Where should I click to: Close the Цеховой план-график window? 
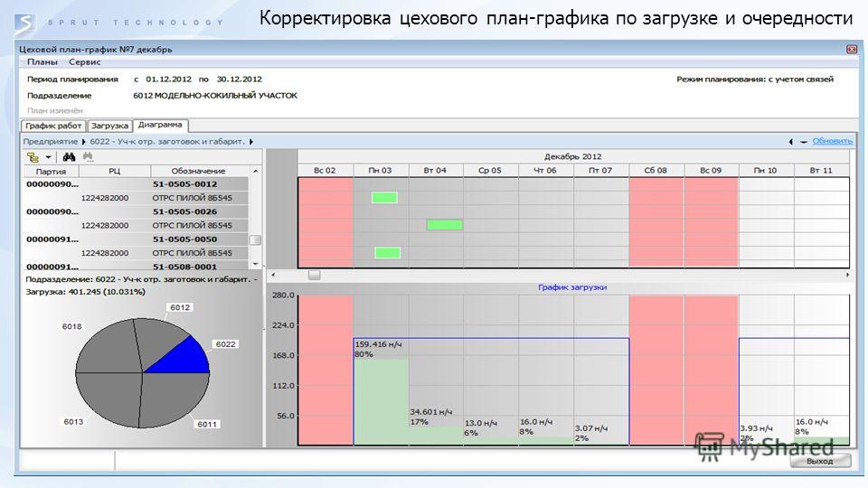(x=852, y=49)
